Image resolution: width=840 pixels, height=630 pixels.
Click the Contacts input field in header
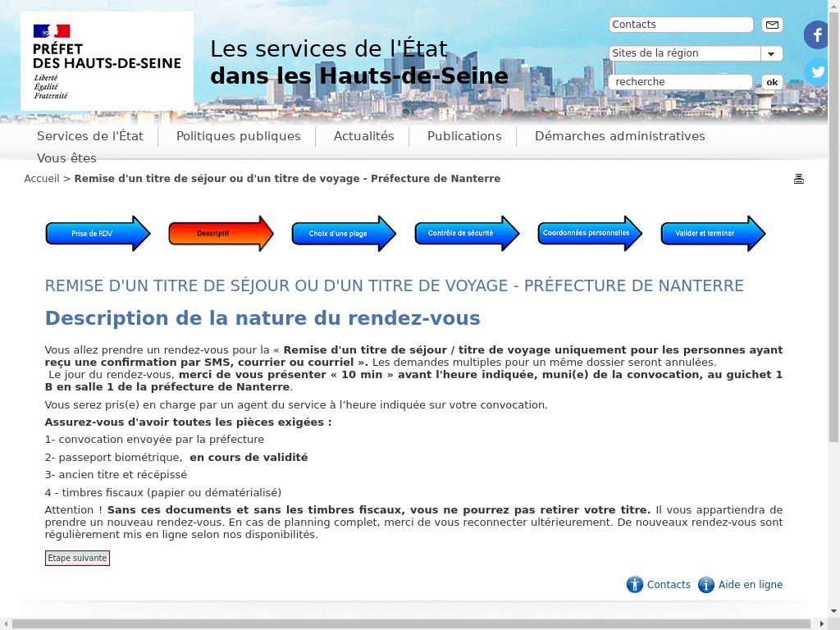pyautogui.click(x=681, y=25)
